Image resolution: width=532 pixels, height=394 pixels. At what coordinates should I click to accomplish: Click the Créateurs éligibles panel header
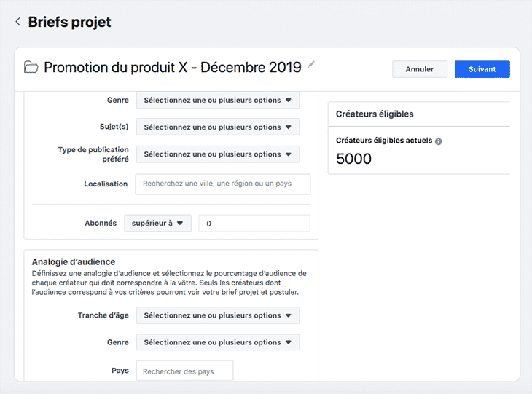point(375,114)
